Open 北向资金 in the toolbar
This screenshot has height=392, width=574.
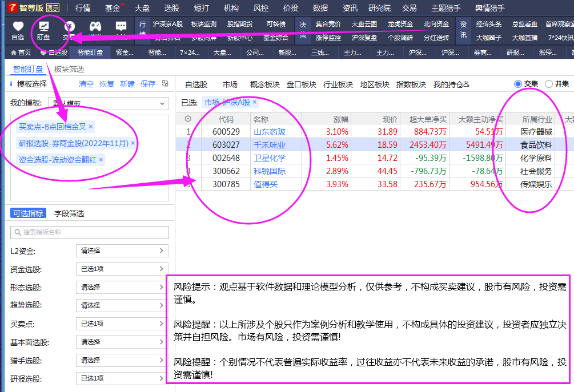tap(436, 24)
